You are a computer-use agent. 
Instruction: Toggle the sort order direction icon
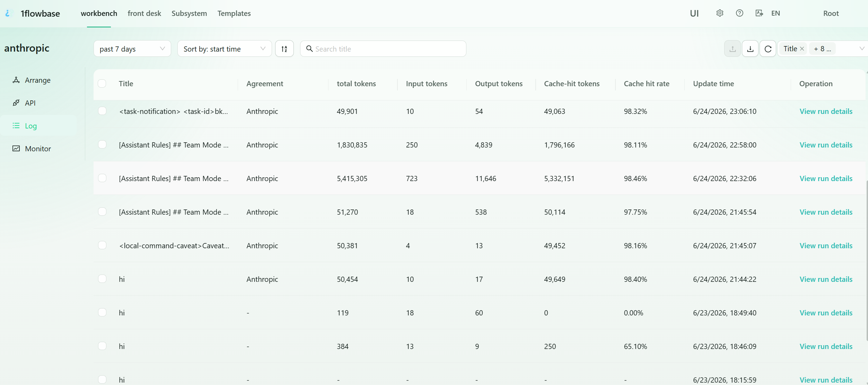click(x=284, y=49)
